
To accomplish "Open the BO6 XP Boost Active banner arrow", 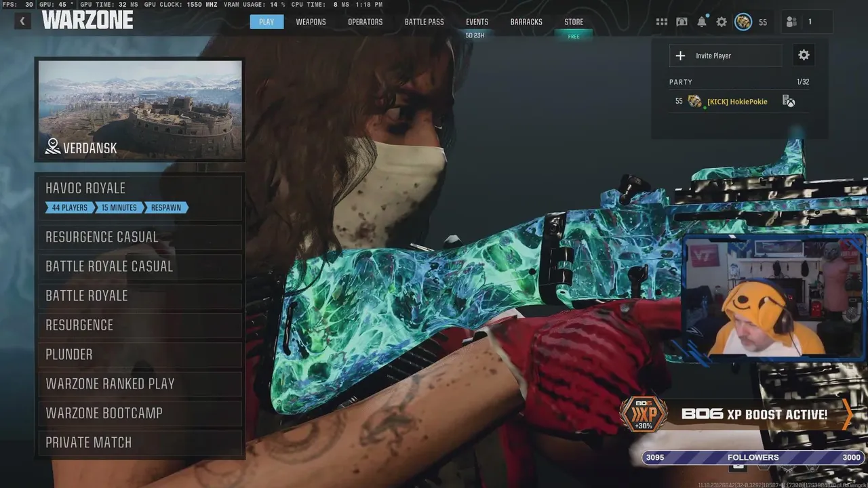I will (x=847, y=414).
